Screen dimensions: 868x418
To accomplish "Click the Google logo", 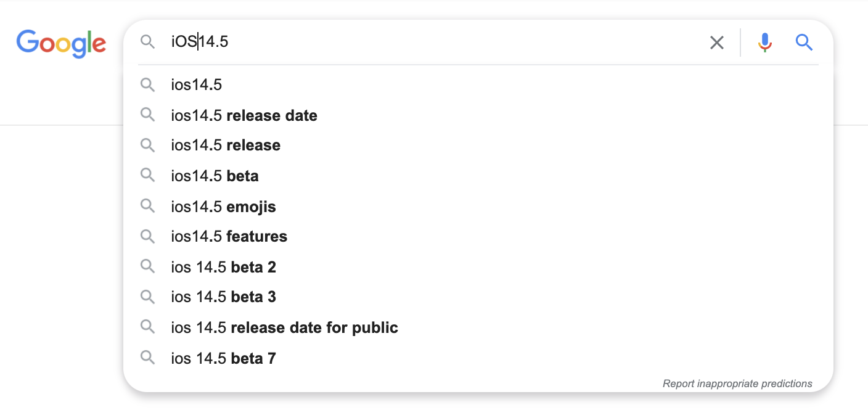I will coord(61,43).
